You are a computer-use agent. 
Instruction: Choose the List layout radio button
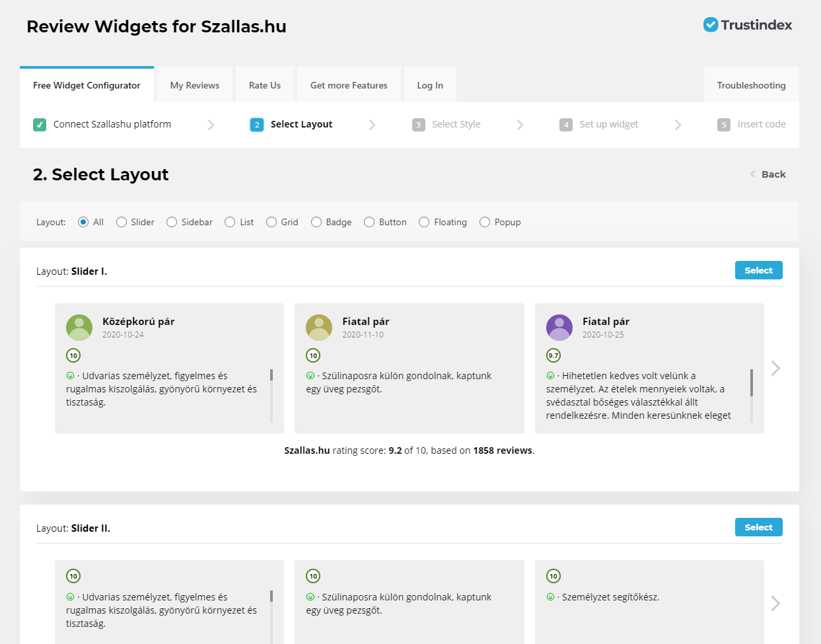[x=230, y=222]
